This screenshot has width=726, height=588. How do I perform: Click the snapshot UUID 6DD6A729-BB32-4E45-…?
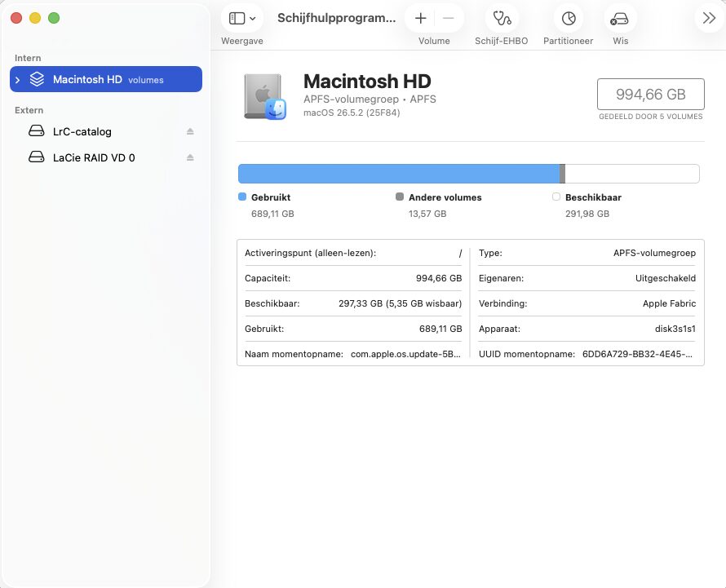(x=638, y=354)
